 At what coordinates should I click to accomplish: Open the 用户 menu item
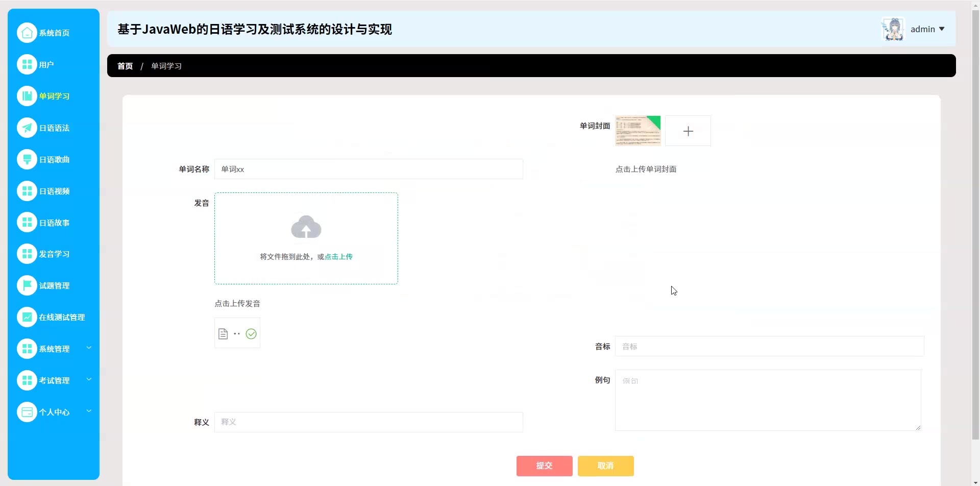click(46, 65)
